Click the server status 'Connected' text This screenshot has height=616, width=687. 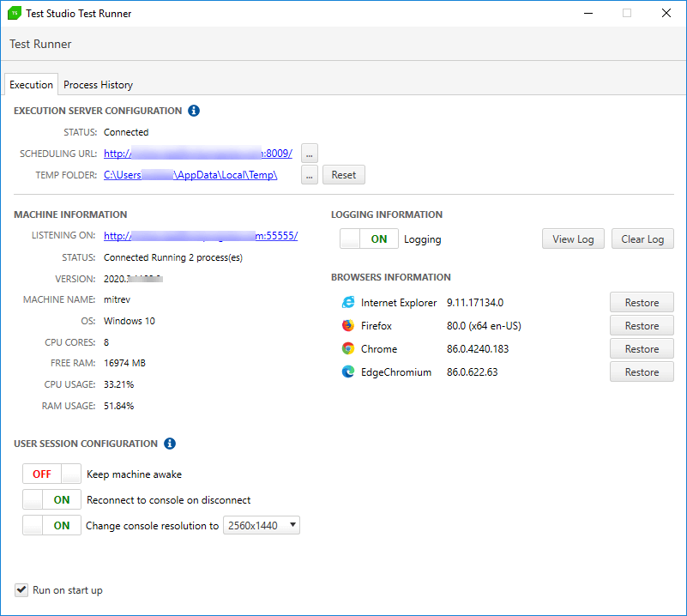tap(126, 132)
